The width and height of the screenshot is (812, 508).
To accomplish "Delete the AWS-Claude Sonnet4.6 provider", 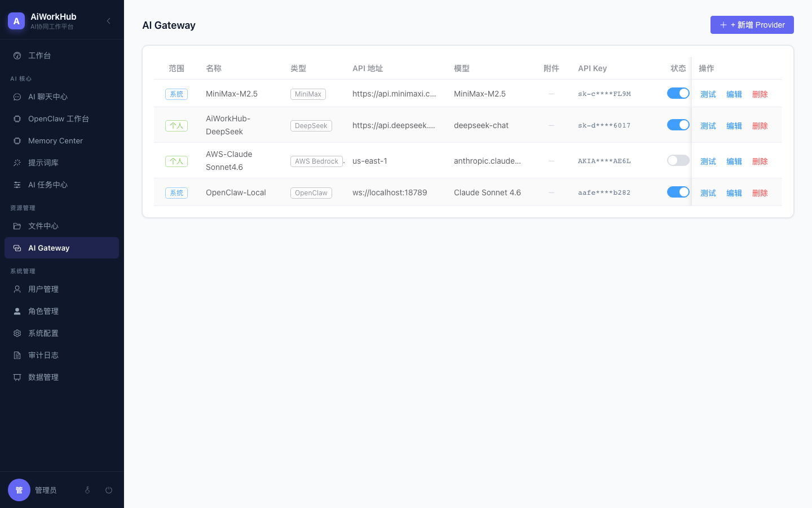I will point(760,161).
